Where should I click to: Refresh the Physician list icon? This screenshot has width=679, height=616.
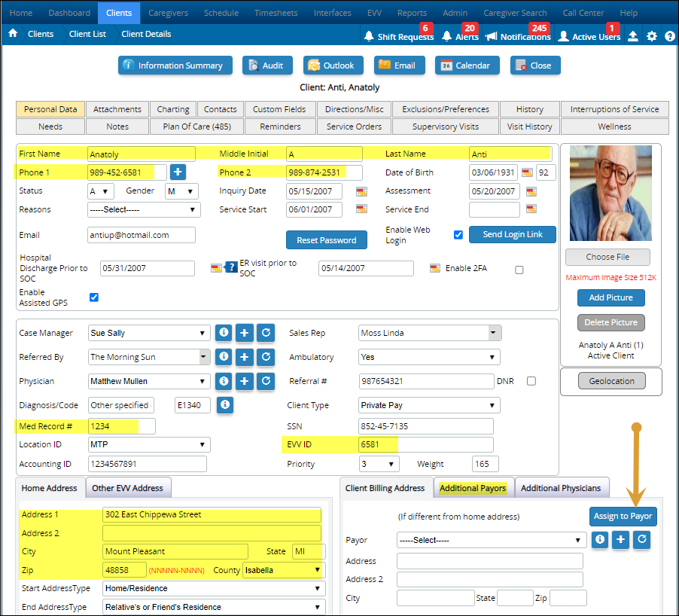266,381
